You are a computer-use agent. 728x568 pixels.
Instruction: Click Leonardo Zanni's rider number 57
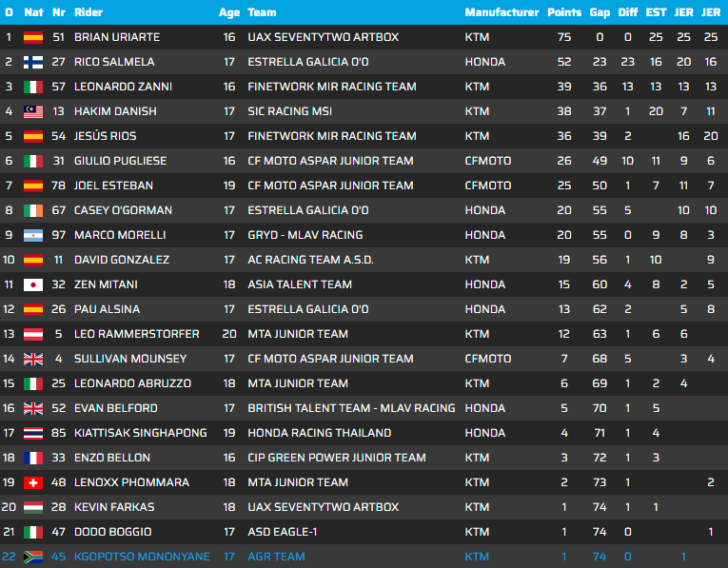pyautogui.click(x=58, y=87)
